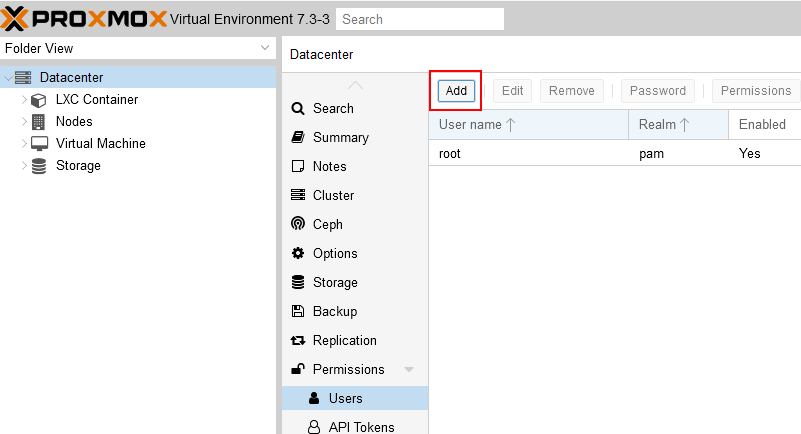Open the Cluster menu item
This screenshot has height=434, width=801.
coord(355,195)
